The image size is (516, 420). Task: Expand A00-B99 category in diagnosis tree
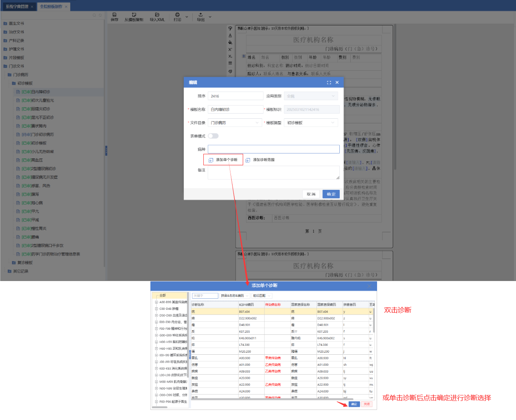156,302
